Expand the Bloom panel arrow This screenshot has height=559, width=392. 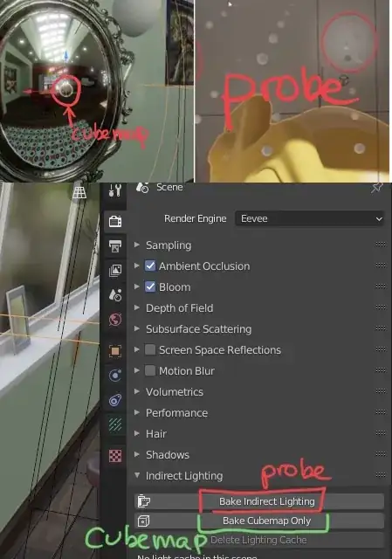click(x=137, y=286)
